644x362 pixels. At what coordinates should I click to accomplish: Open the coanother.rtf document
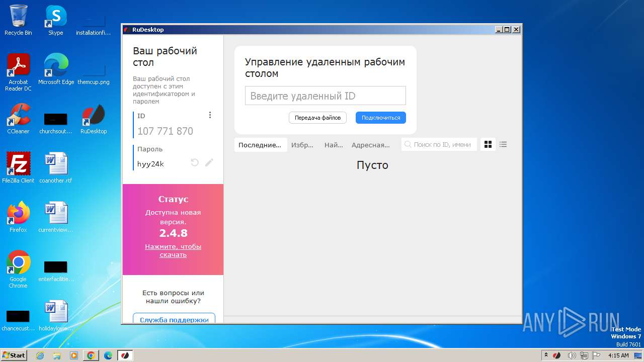[55, 168]
